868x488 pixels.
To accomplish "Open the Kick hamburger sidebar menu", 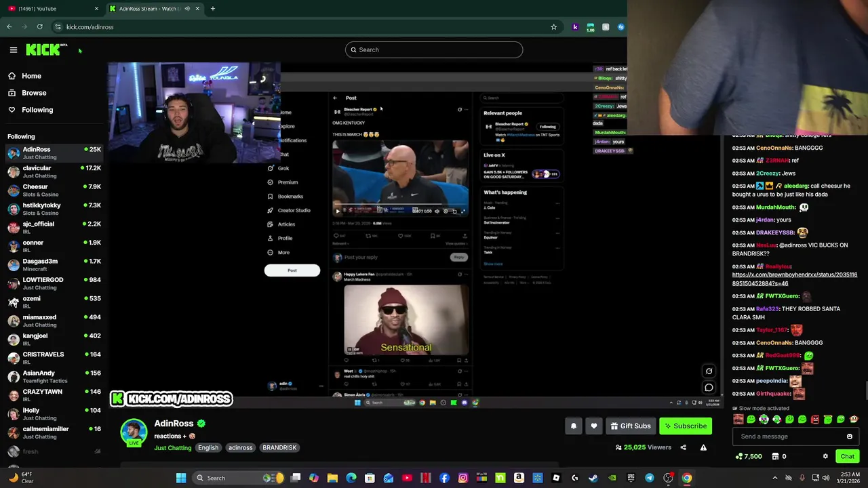I will pyautogui.click(x=13, y=49).
